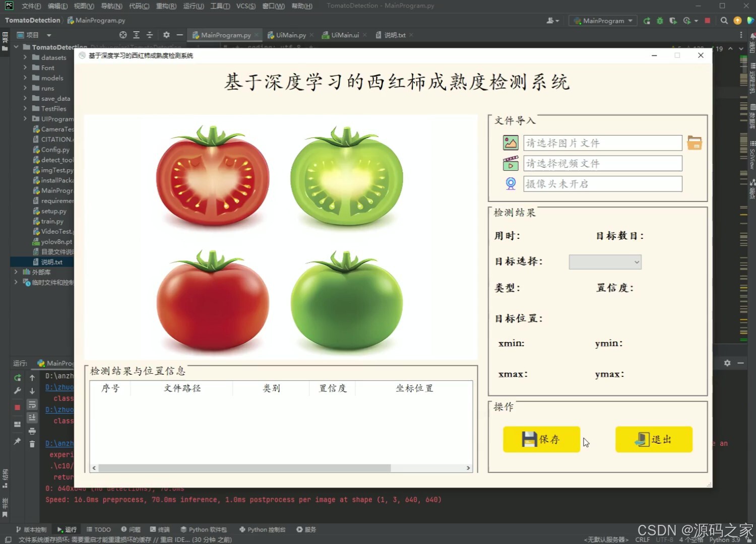
Task: Rerun the program from the run panel icon
Action: pyautogui.click(x=17, y=377)
